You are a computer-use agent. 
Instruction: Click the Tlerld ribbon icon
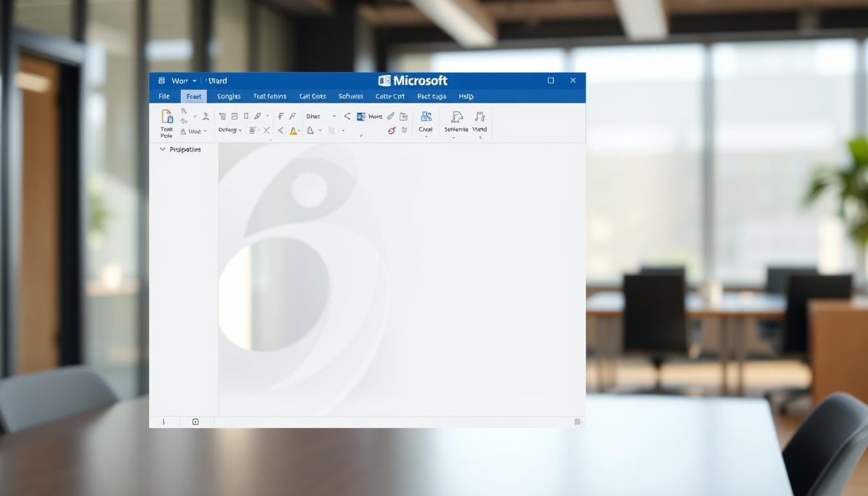pos(479,117)
